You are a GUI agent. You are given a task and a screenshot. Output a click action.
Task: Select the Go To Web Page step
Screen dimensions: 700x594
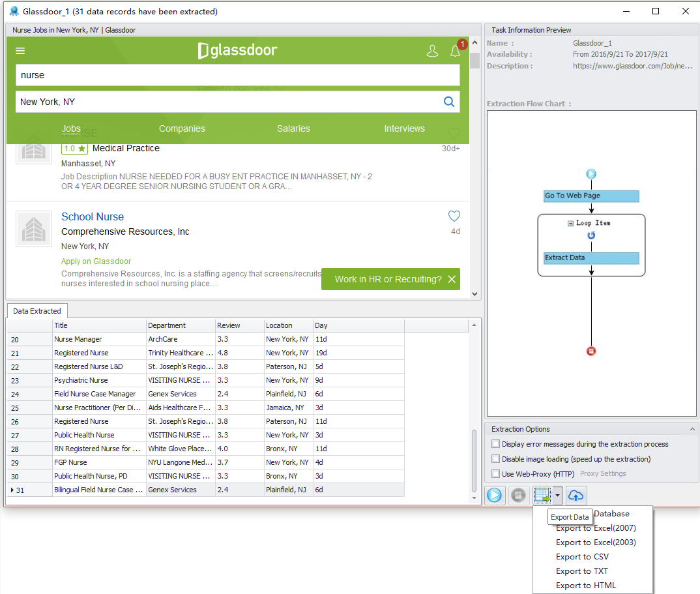click(x=591, y=196)
